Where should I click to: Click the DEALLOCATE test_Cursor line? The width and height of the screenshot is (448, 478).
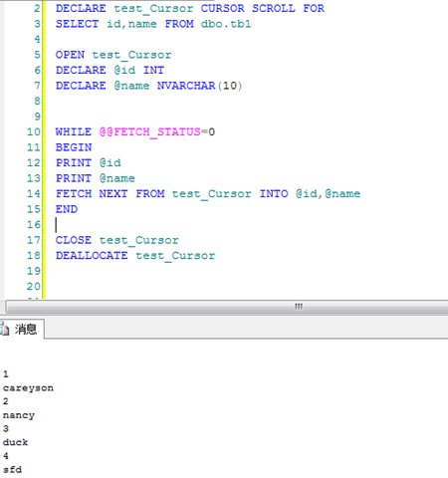pyautogui.click(x=135, y=256)
